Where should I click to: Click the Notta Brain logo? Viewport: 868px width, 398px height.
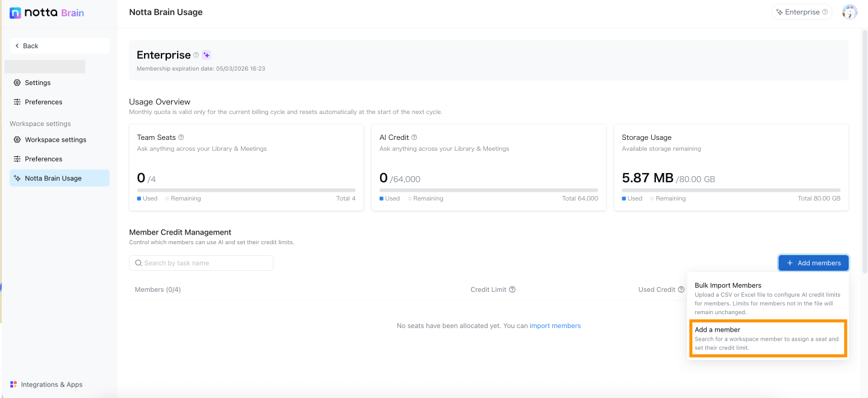click(x=47, y=13)
